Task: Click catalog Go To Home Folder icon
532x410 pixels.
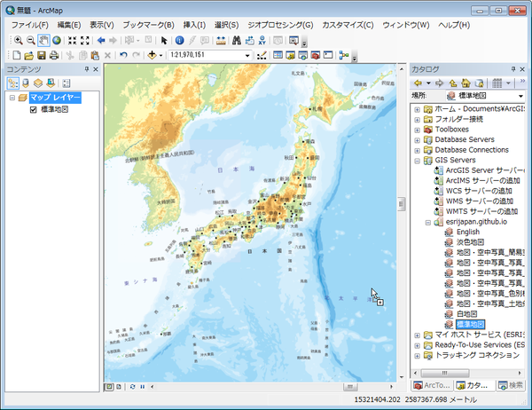Action: coord(465,83)
